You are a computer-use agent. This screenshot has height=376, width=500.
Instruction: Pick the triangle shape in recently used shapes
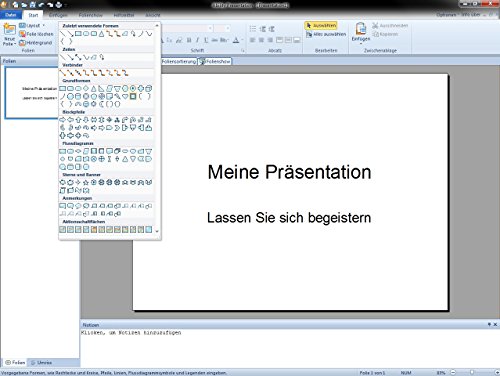coord(102,34)
